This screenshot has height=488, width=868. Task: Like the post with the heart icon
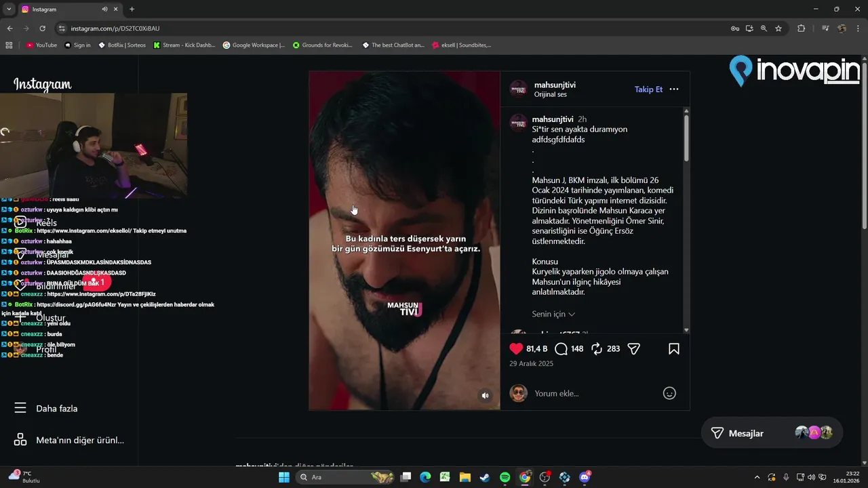(x=516, y=349)
